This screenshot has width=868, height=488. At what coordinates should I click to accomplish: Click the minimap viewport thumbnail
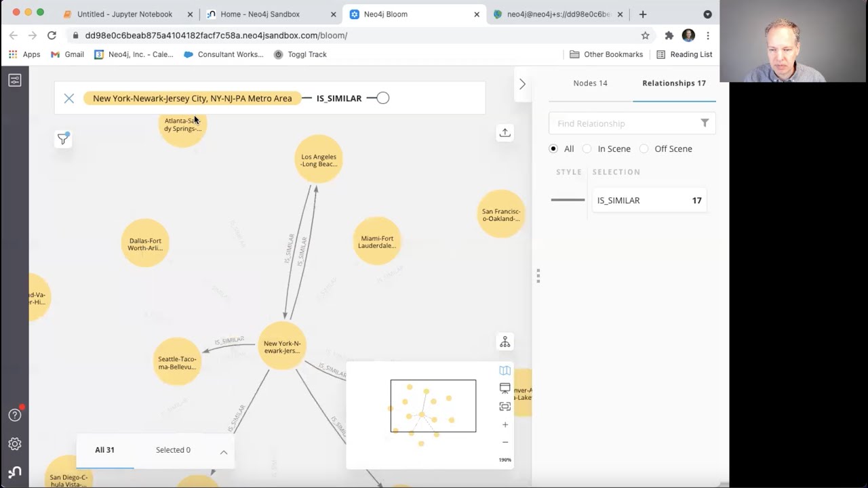coord(433,406)
